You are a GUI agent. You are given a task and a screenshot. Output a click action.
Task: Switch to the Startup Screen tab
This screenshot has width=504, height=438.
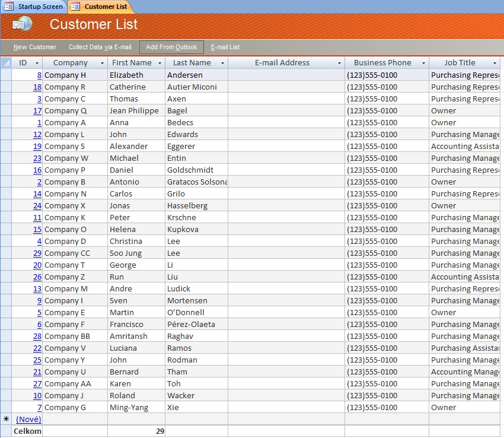pos(34,7)
